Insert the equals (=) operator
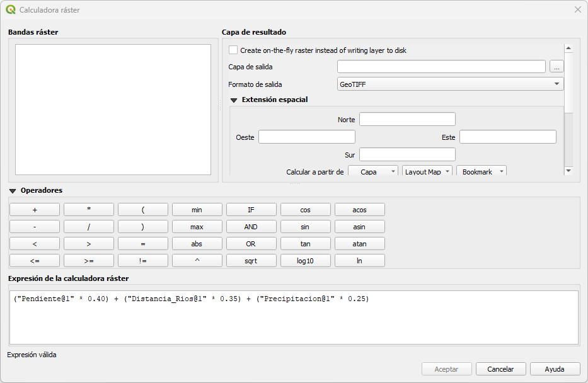Viewport: 588px width, 383px height. [143, 244]
